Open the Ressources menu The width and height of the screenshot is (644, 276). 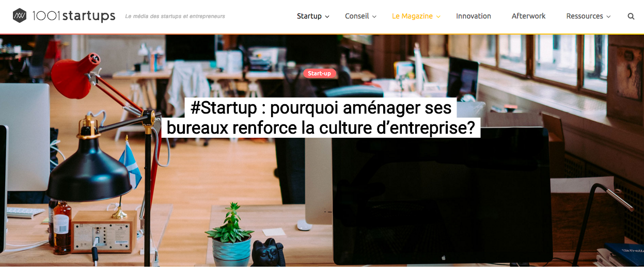tap(585, 16)
